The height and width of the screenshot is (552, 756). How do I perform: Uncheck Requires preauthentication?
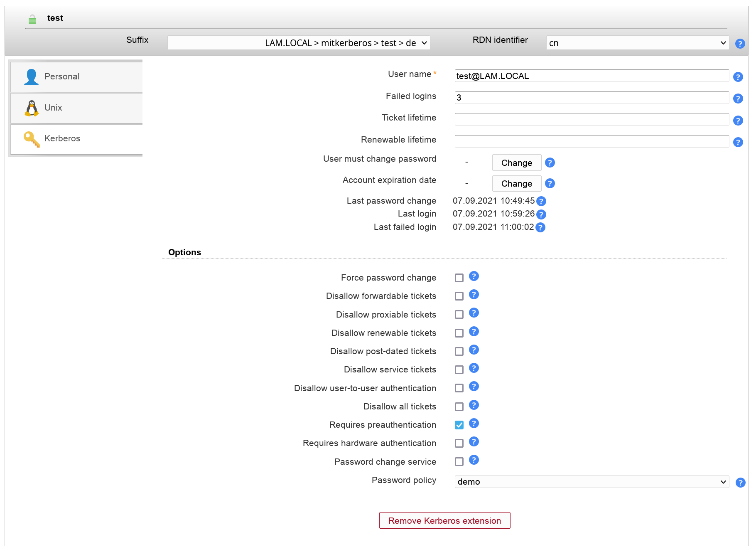[459, 425]
